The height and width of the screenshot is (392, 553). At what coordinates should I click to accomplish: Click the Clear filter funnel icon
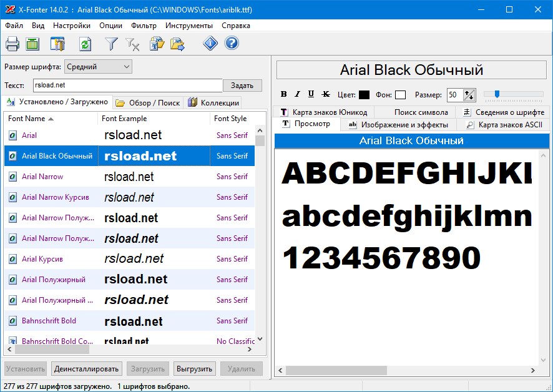(132, 44)
